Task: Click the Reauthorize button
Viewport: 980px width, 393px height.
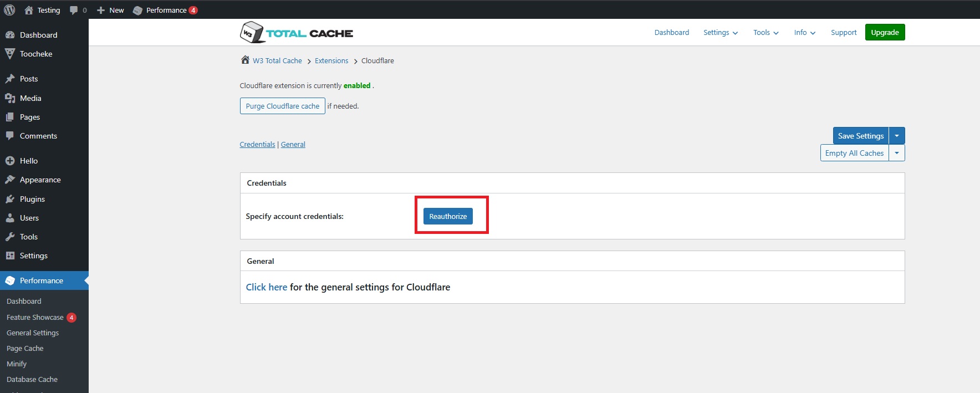Action: (x=448, y=216)
